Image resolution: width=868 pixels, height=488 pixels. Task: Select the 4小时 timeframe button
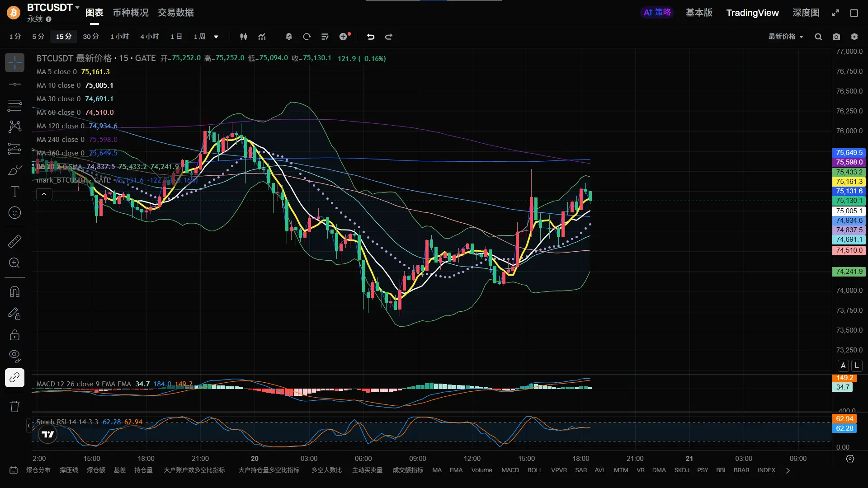149,37
